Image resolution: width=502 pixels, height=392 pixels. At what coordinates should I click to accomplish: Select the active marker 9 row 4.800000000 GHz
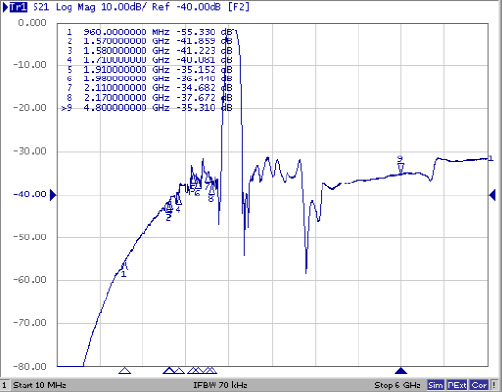[147, 108]
